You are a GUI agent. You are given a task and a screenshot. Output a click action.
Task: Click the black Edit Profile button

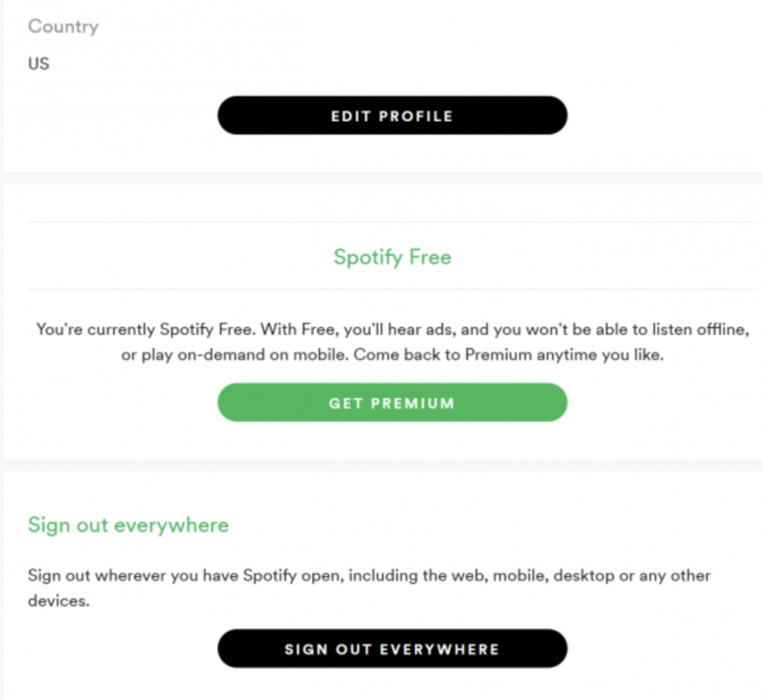click(x=392, y=116)
